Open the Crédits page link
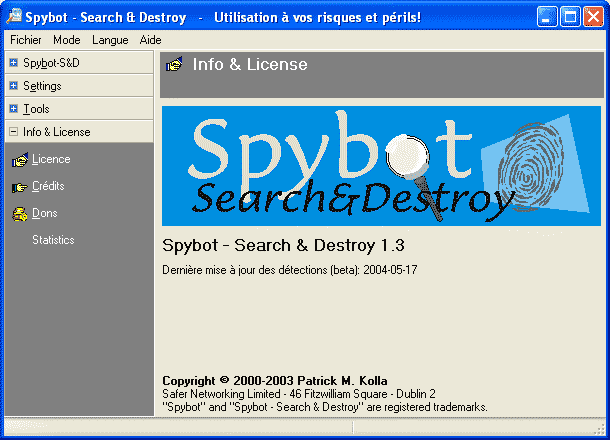 pyautogui.click(x=48, y=186)
